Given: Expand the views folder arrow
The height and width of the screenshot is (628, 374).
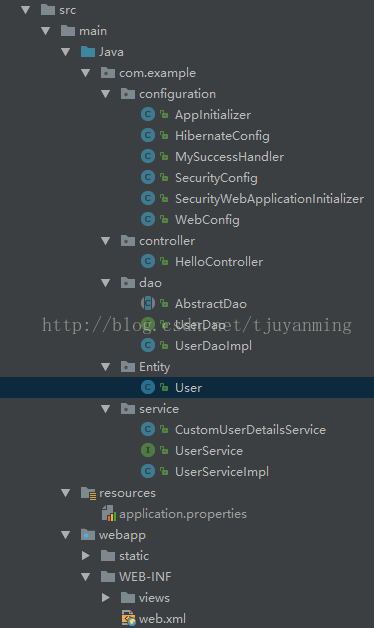Looking at the screenshot, I should pyautogui.click(x=106, y=598).
